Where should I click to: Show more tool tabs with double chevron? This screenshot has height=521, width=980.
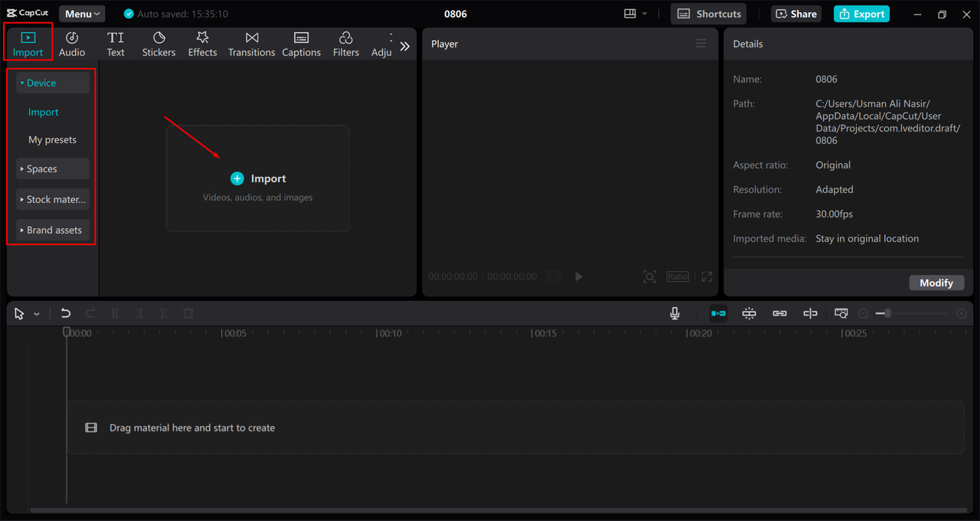405,46
